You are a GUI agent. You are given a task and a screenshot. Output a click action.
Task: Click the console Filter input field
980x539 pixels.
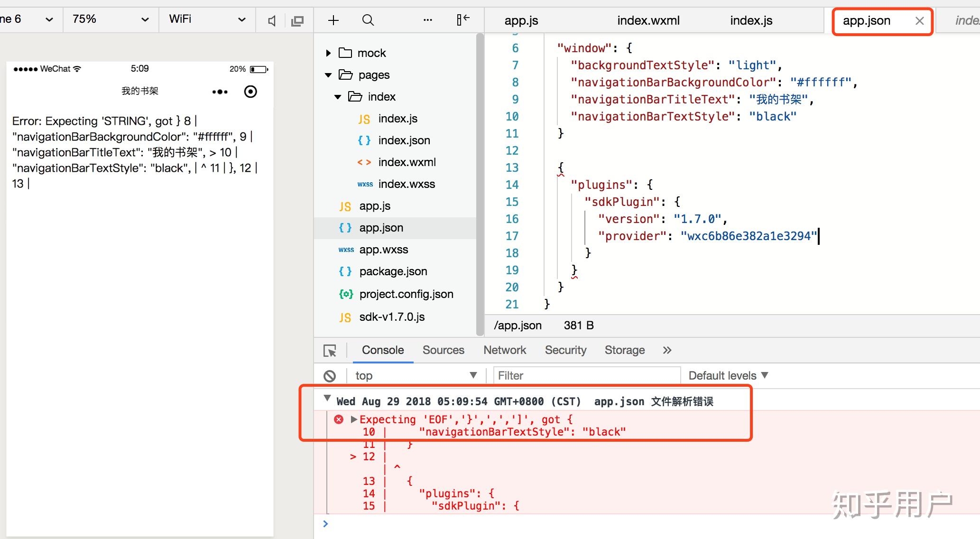point(586,375)
